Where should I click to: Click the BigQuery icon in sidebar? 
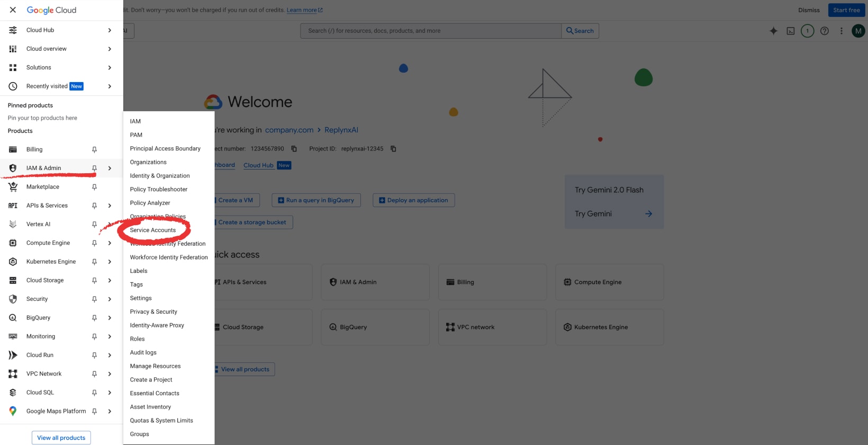tap(13, 318)
